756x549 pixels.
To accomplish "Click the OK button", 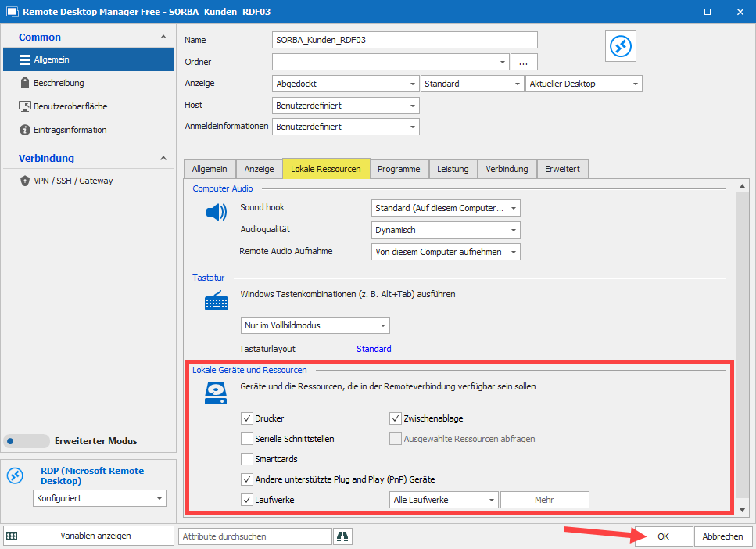I will coord(663,536).
